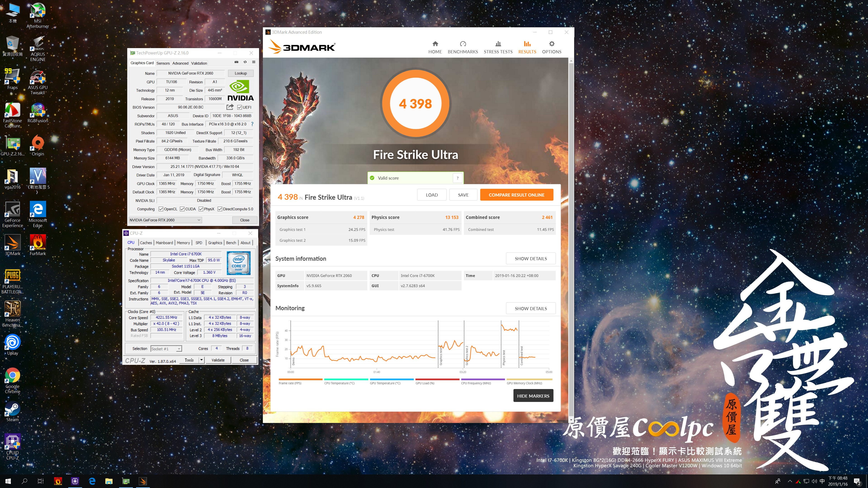This screenshot has width=868, height=488.
Task: Open 3DMark OPTIONS page
Action: (552, 47)
